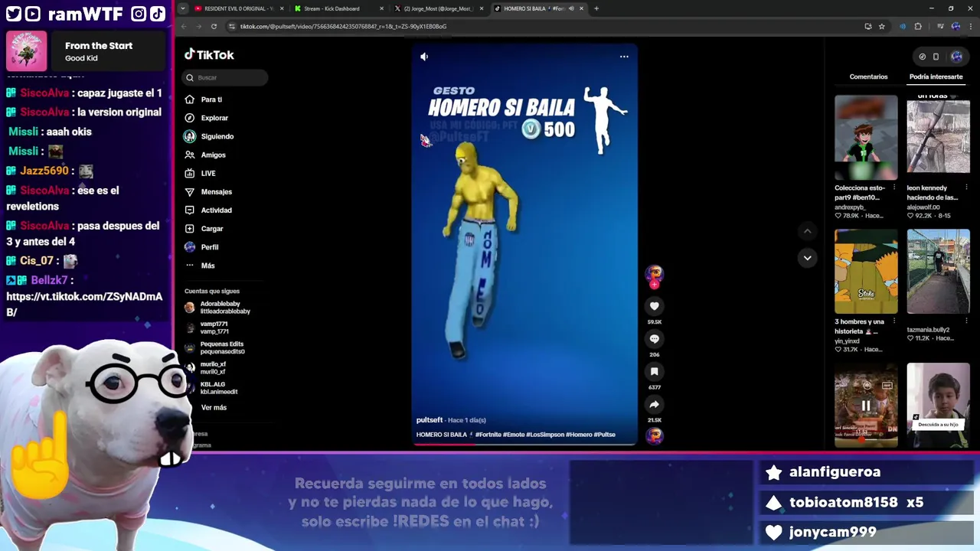
Task: Seek on the video progress bar
Action: pyautogui.click(x=524, y=443)
